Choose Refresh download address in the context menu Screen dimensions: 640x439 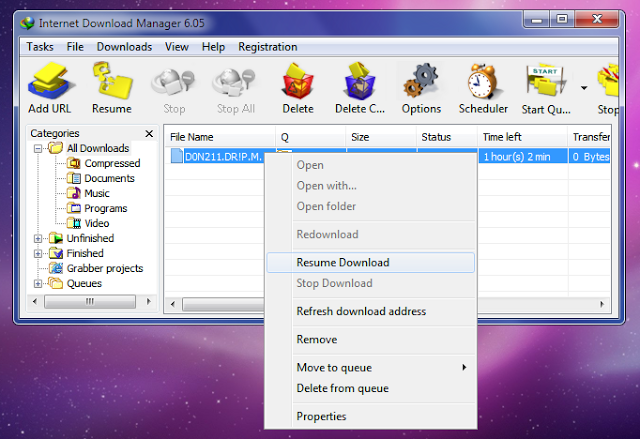coord(371,311)
